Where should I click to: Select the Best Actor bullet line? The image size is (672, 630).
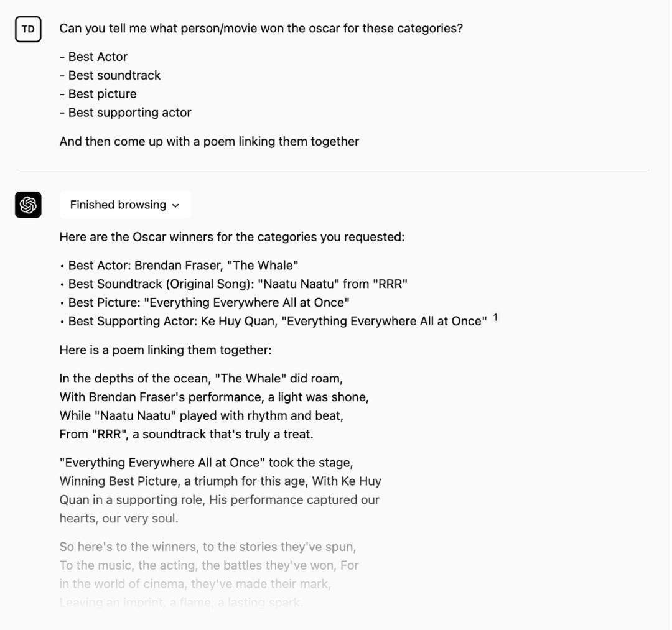click(x=179, y=264)
